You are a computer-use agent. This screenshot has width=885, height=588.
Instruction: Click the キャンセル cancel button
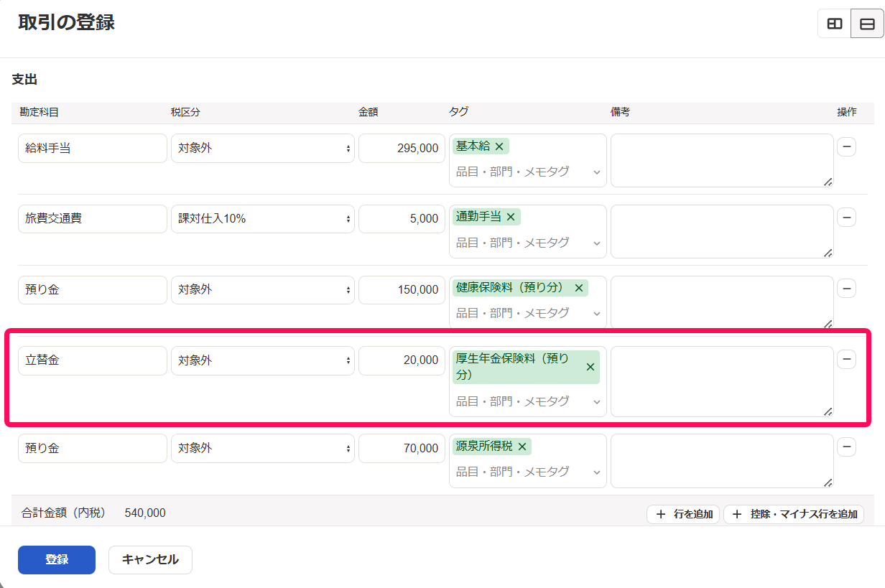[150, 560]
